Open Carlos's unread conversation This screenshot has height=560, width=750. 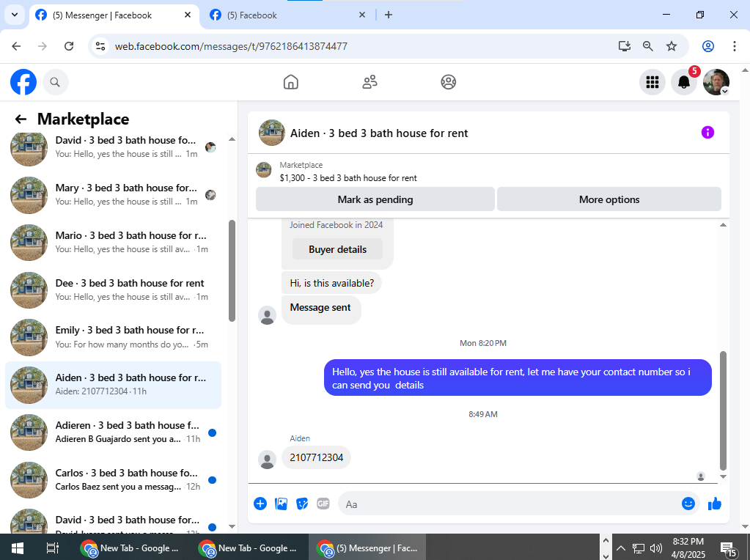click(113, 480)
